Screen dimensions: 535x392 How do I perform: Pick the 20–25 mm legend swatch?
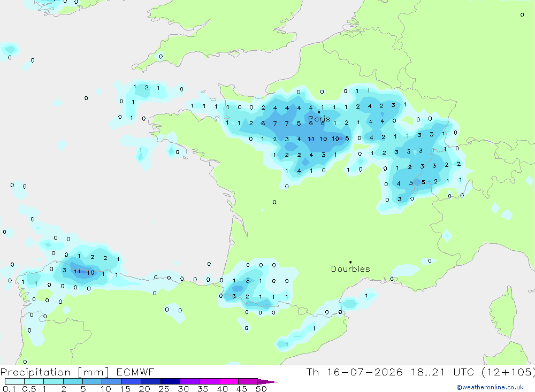coord(151,381)
